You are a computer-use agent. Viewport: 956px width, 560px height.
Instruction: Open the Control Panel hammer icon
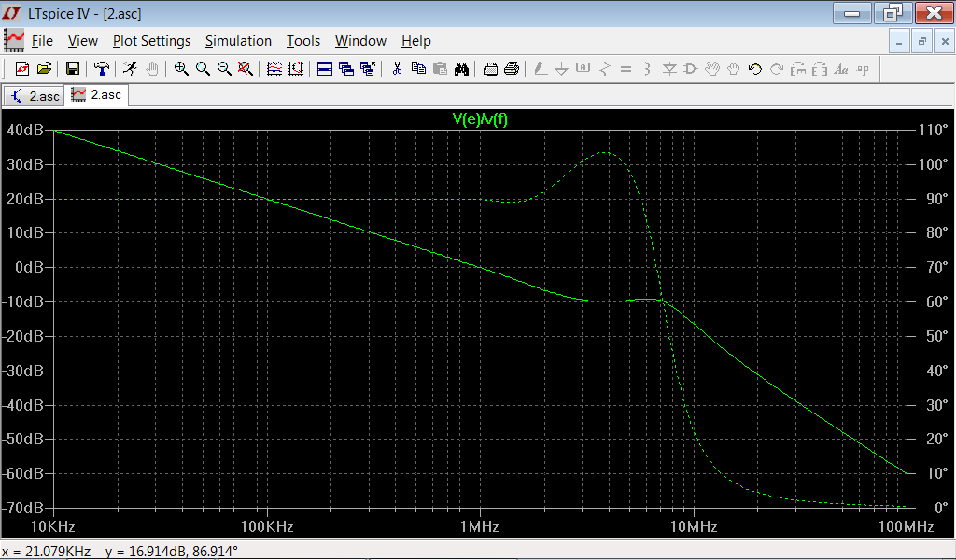pyautogui.click(x=101, y=69)
